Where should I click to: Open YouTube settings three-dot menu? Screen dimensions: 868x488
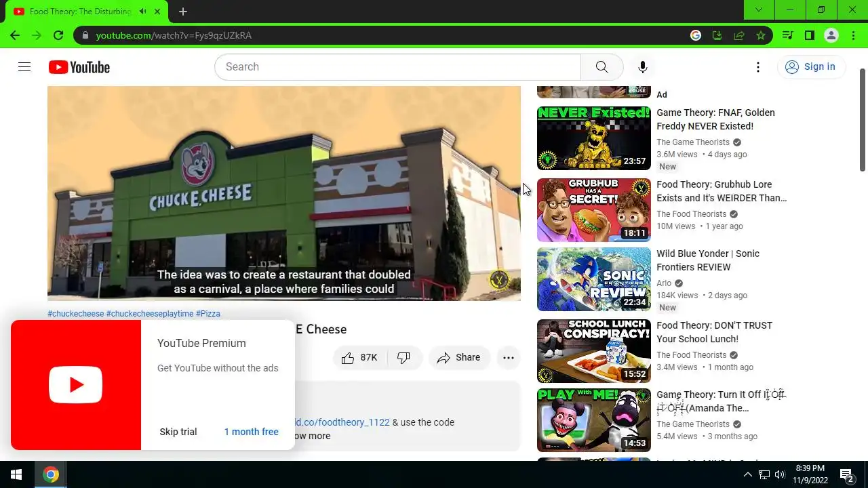click(758, 66)
